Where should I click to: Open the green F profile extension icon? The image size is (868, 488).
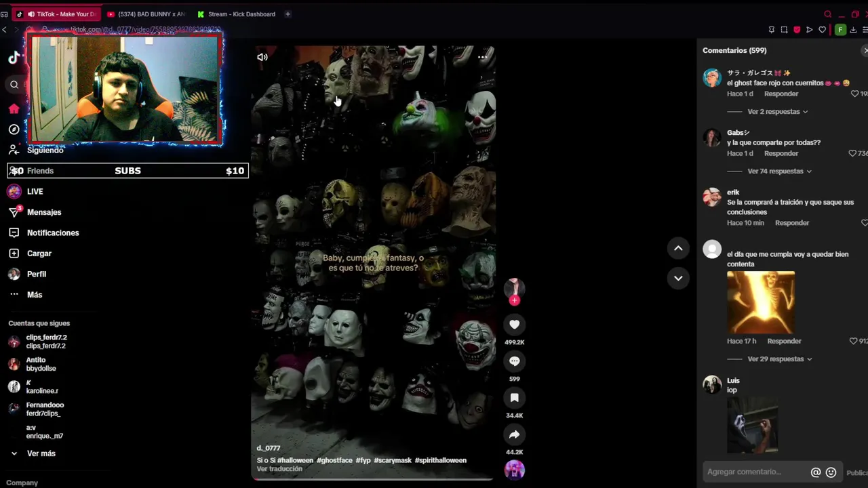840,30
